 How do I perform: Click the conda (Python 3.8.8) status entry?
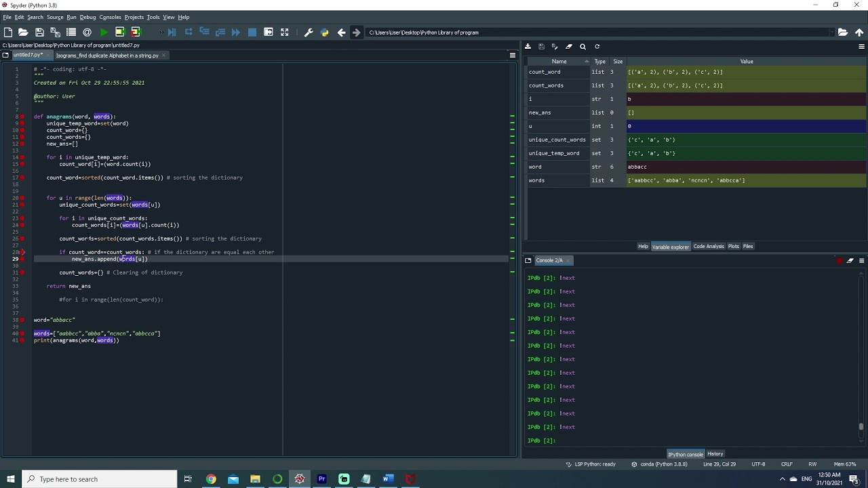tap(659, 464)
